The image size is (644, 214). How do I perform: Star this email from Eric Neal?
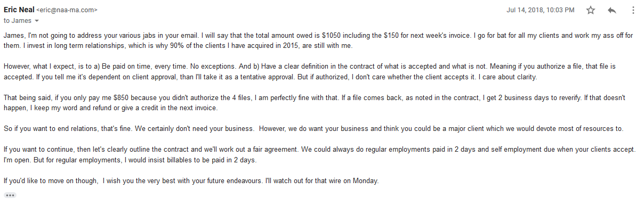pos(591,10)
